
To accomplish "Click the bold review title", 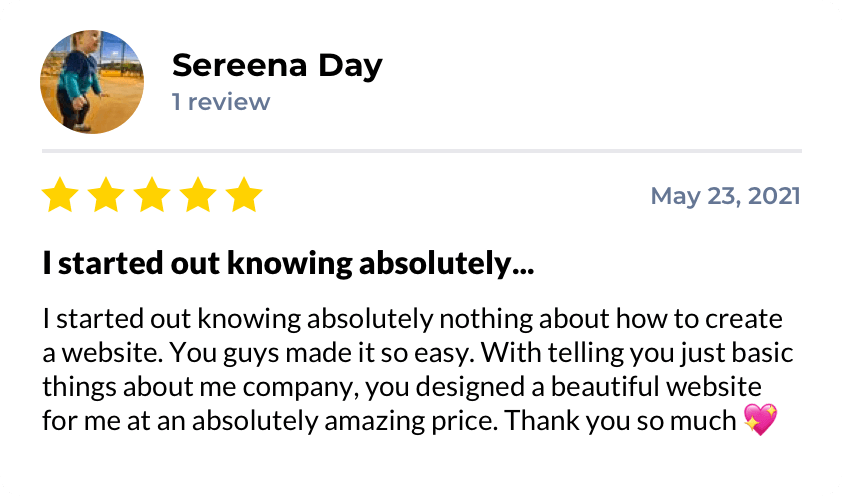I will [287, 265].
